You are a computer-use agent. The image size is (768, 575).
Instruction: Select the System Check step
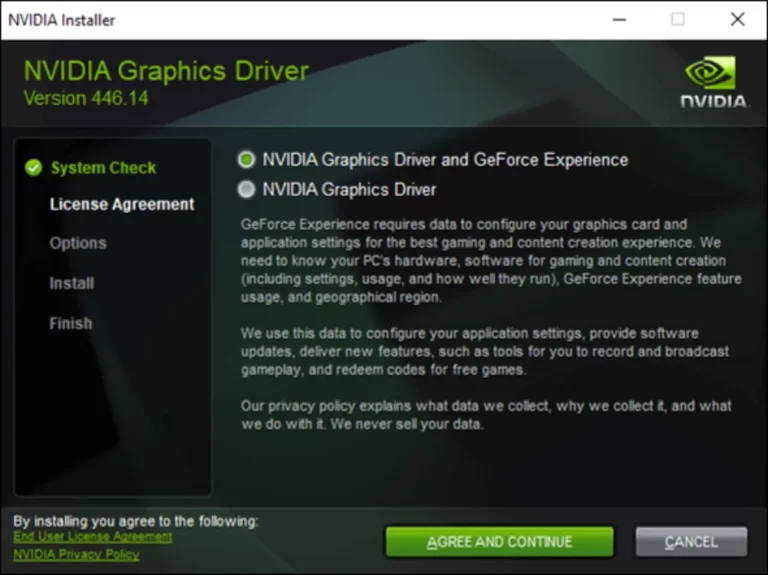(x=103, y=168)
